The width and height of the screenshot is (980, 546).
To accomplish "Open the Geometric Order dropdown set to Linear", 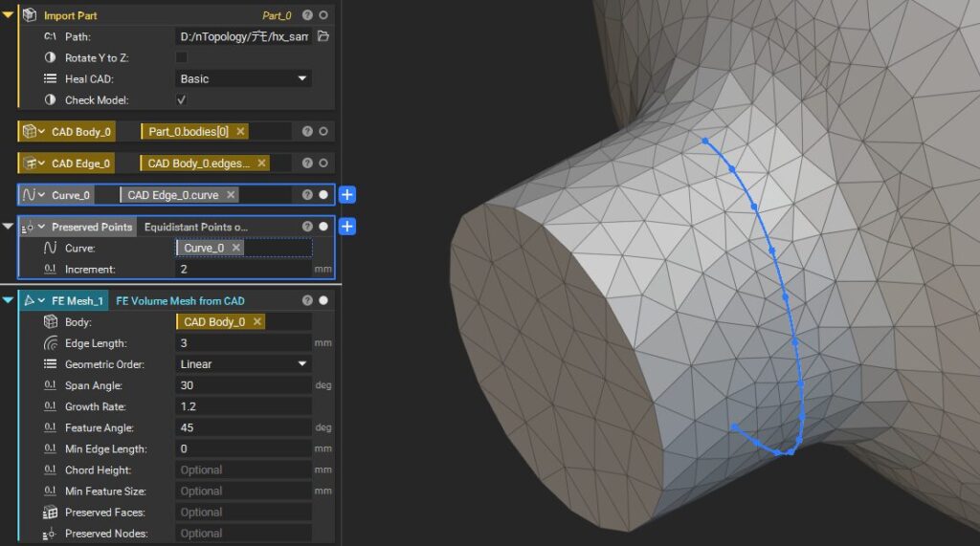I will pyautogui.click(x=244, y=364).
